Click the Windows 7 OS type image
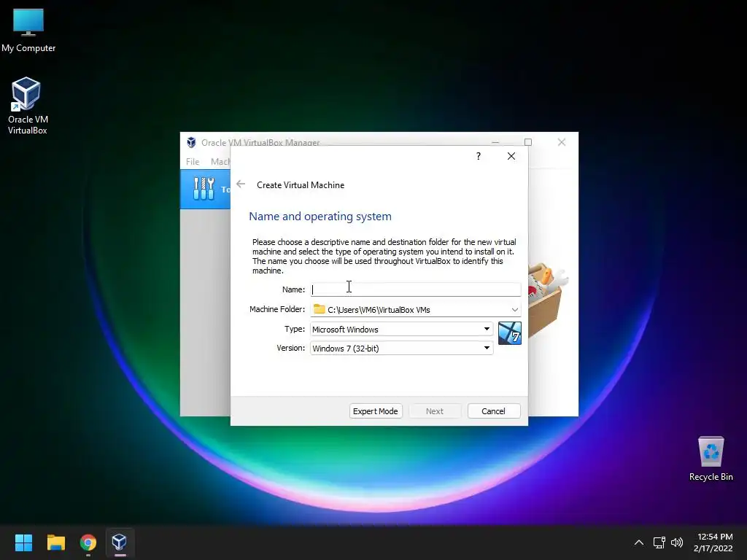Viewport: 747px width, 560px height. [x=510, y=332]
